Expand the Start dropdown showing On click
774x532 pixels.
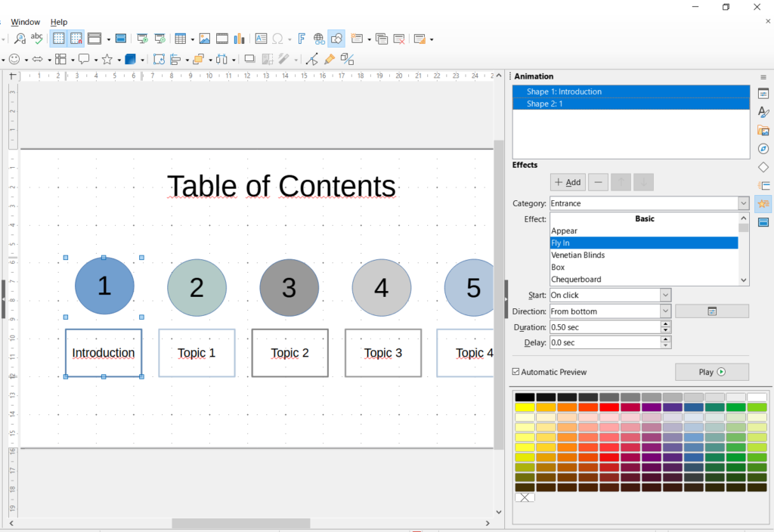click(665, 295)
